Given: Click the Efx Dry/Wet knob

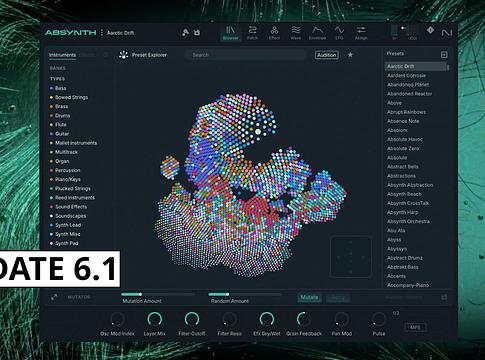Looking at the screenshot, I should tap(267, 320).
